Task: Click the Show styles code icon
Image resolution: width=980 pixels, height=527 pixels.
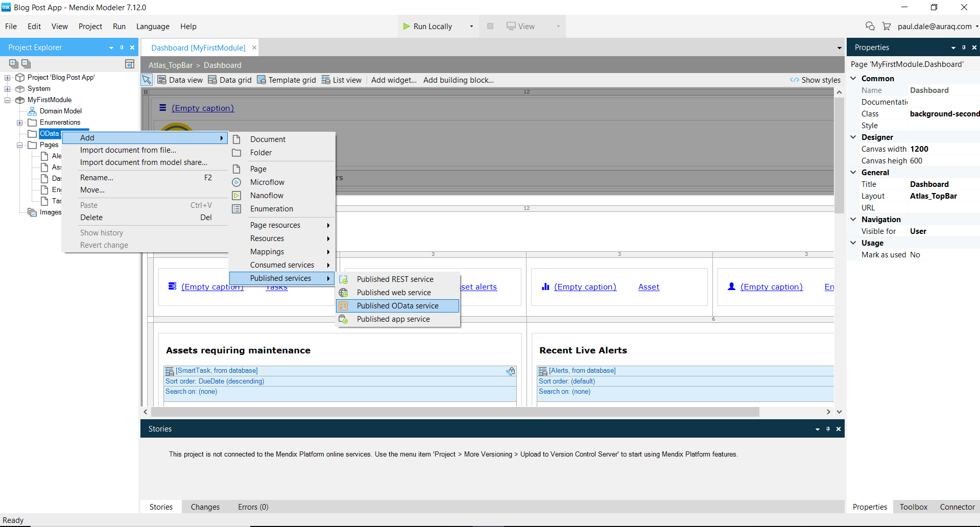Action: pos(795,80)
